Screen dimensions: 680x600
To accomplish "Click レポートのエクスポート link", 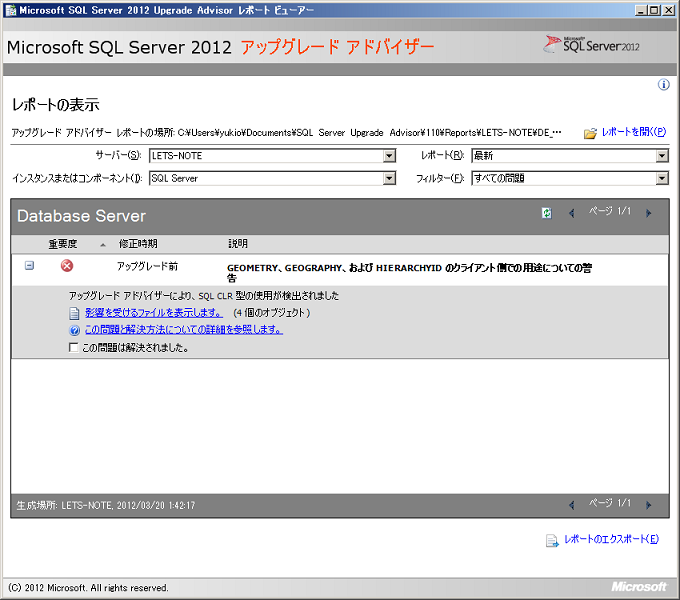I will click(x=611, y=540).
